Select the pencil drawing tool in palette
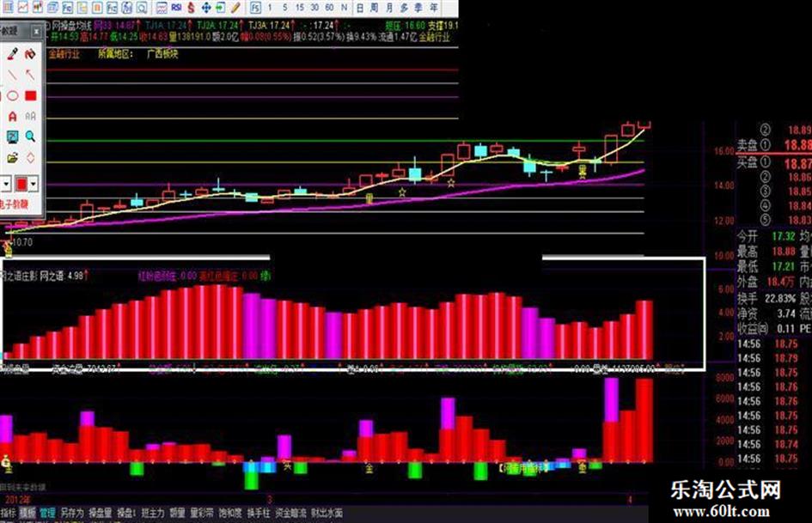This screenshot has height=523, width=812. coord(12,53)
